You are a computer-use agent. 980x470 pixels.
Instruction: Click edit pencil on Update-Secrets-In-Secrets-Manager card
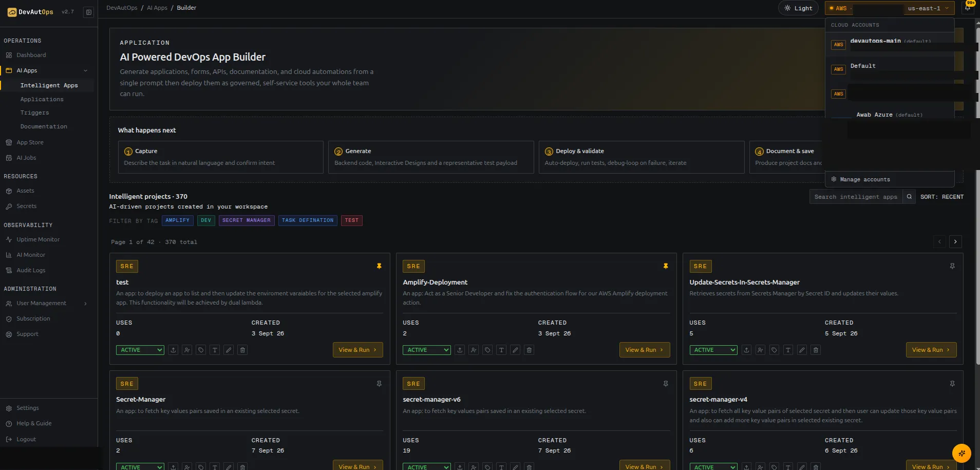[x=802, y=350]
